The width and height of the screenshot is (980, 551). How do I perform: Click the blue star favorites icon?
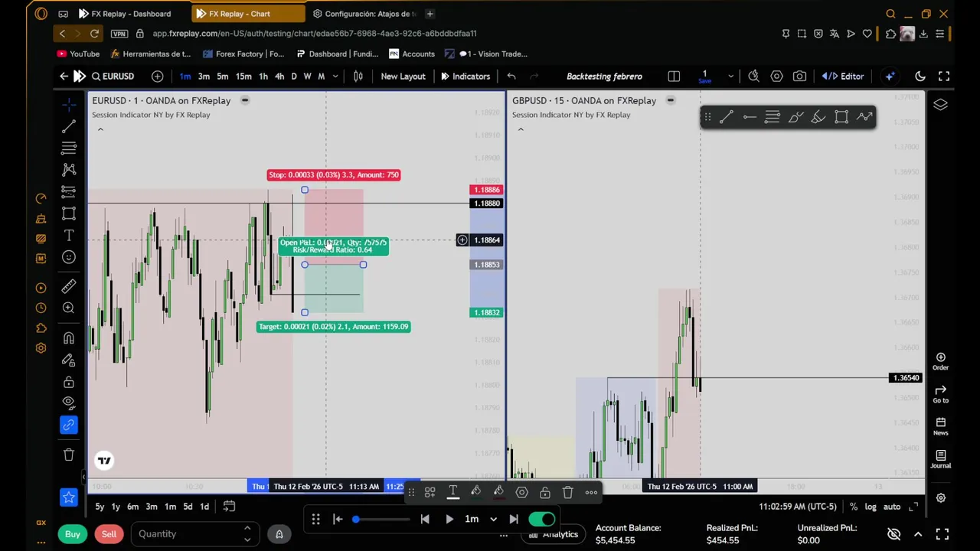69,497
